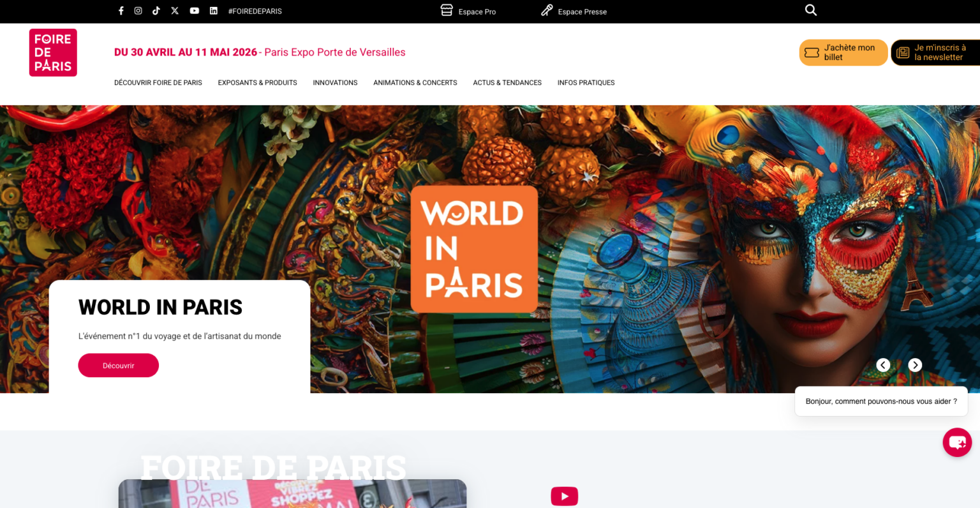
Task: Visit the TikTok page icon
Action: pos(156,11)
